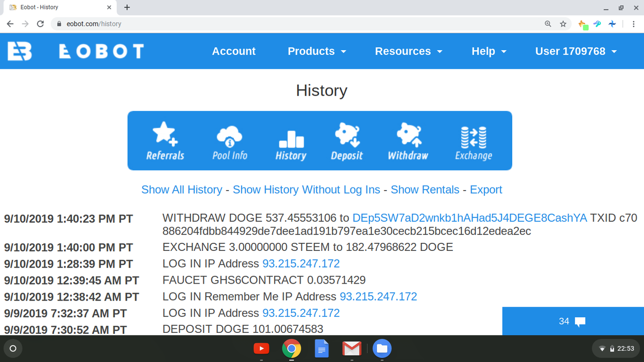644x362 pixels.
Task: Expand the Products dropdown menu
Action: pyautogui.click(x=317, y=51)
